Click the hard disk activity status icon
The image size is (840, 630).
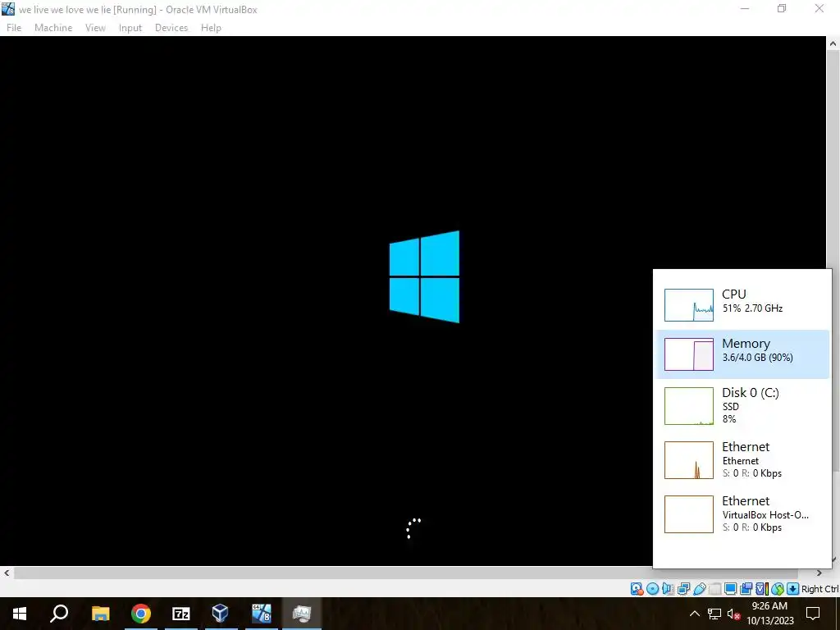[x=637, y=589]
